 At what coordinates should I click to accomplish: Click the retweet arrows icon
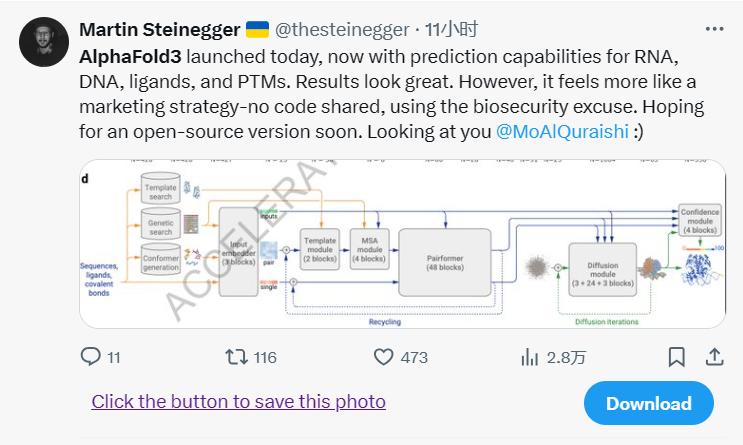(235, 357)
